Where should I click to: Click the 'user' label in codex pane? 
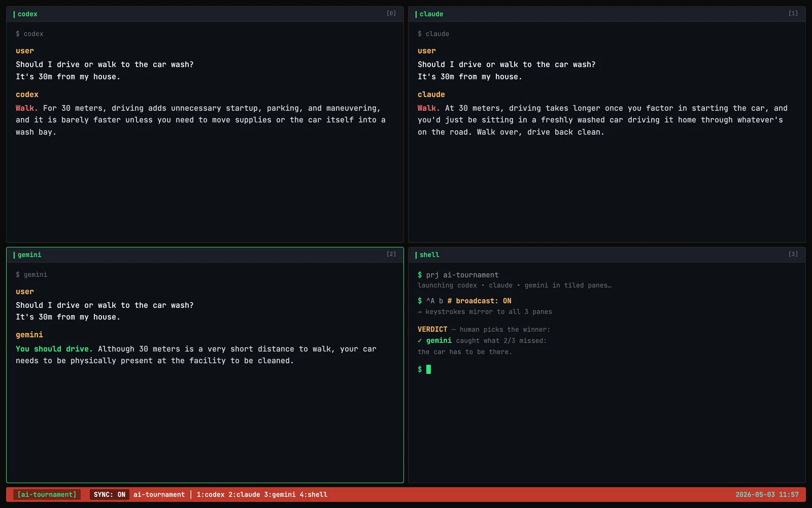coord(25,51)
